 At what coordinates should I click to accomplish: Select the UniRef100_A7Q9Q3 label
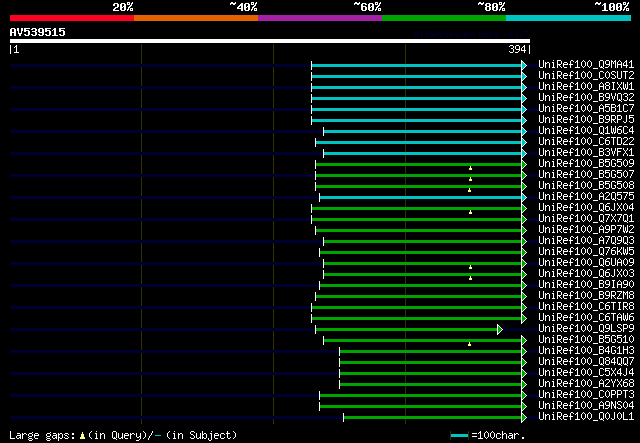coord(586,241)
